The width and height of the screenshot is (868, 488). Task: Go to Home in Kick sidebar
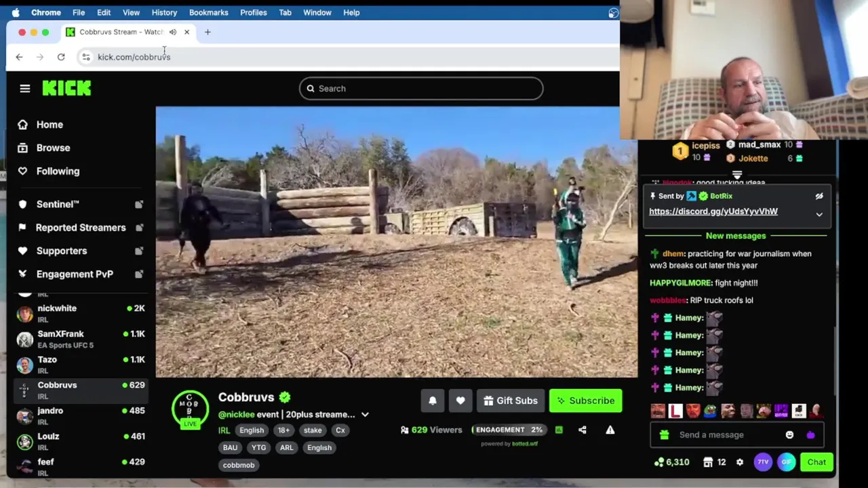[50, 125]
